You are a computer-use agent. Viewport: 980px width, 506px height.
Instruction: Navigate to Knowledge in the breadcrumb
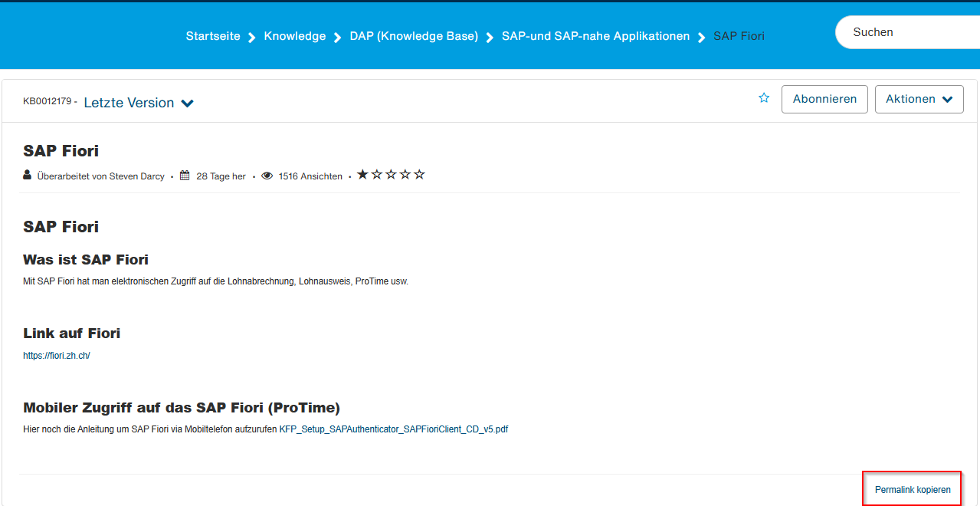coord(295,36)
